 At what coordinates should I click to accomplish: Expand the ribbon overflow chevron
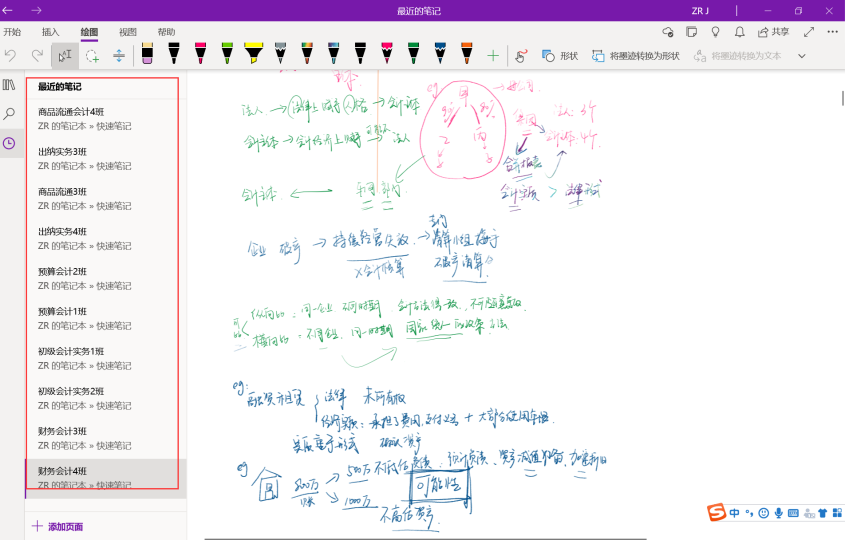click(x=801, y=56)
